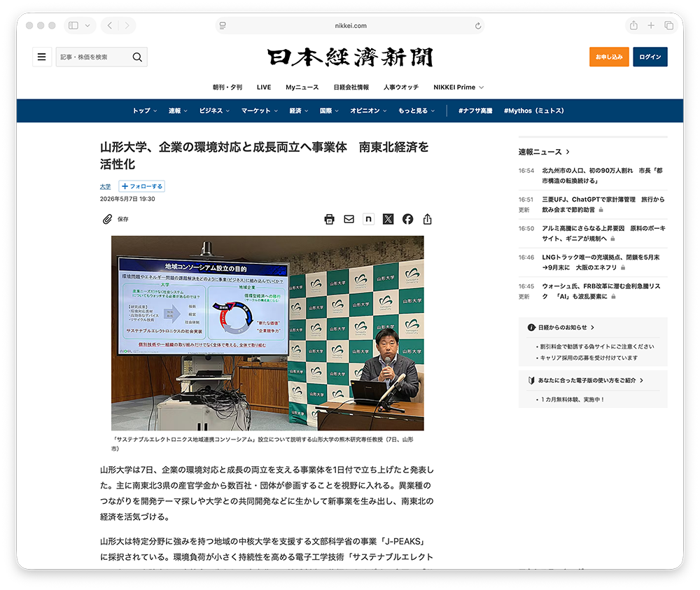Click the search magnifier icon

pyautogui.click(x=137, y=57)
